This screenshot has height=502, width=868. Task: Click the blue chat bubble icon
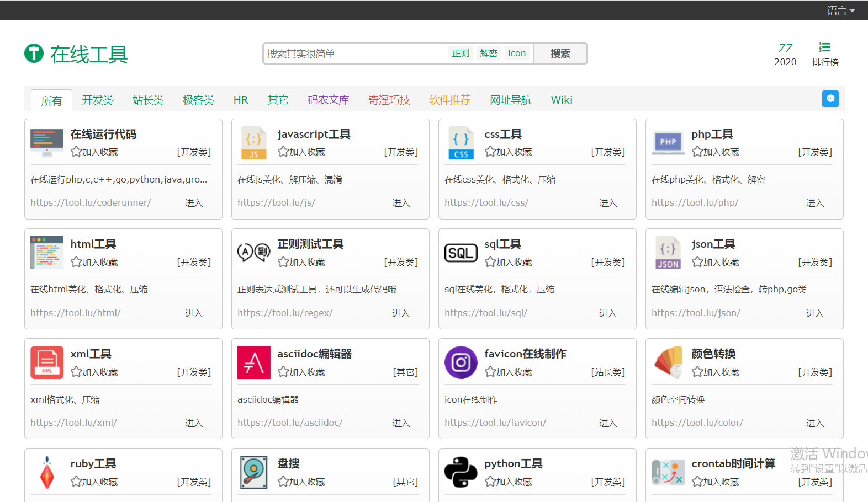(830, 99)
